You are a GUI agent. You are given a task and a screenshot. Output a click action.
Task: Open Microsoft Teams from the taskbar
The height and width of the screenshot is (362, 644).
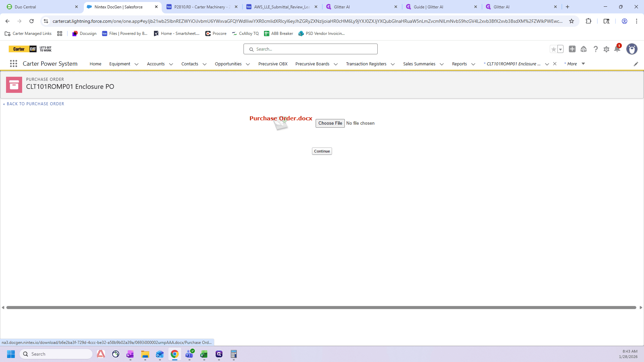pos(190,354)
